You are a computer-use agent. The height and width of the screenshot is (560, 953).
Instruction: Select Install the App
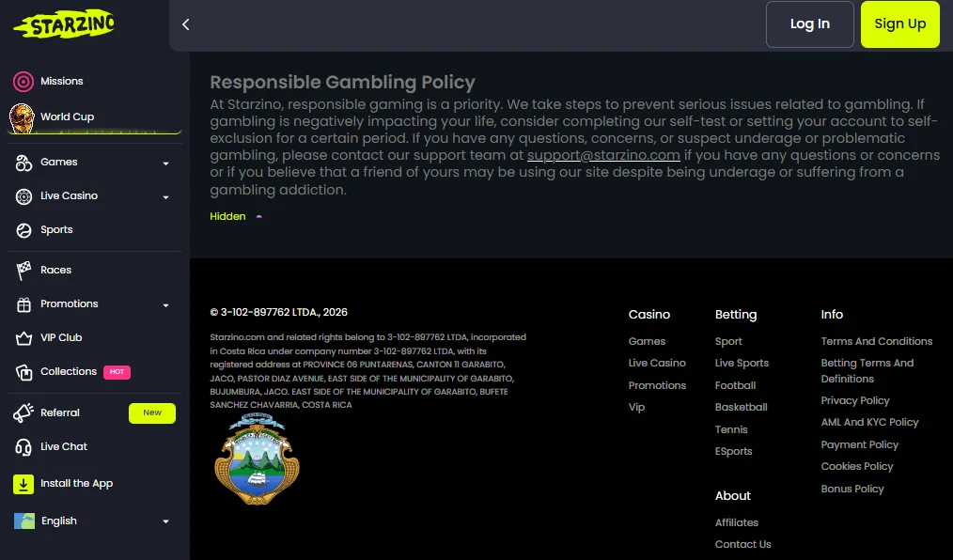pyautogui.click(x=76, y=484)
